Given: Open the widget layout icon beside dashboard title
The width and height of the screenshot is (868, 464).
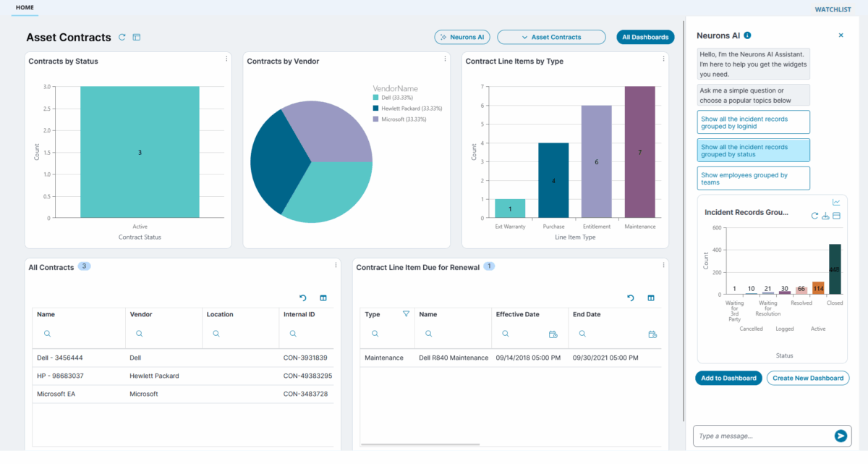Looking at the screenshot, I should [x=136, y=37].
